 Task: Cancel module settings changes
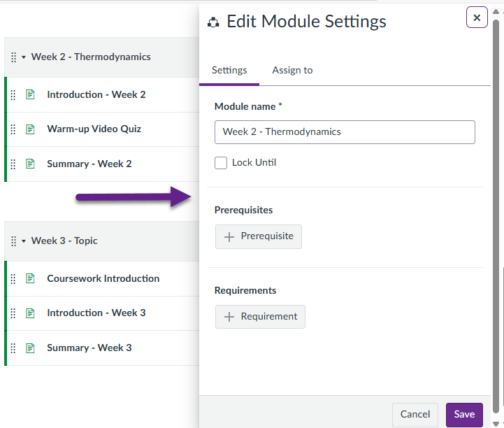[415, 415]
